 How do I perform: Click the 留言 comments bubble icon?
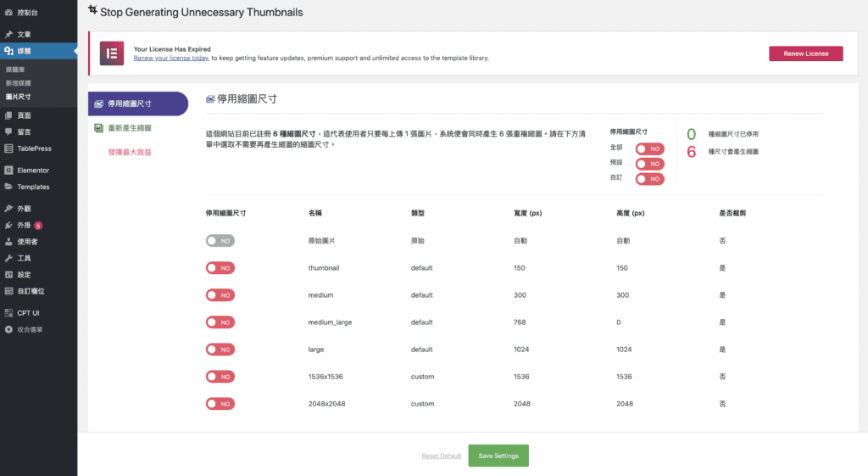click(8, 132)
